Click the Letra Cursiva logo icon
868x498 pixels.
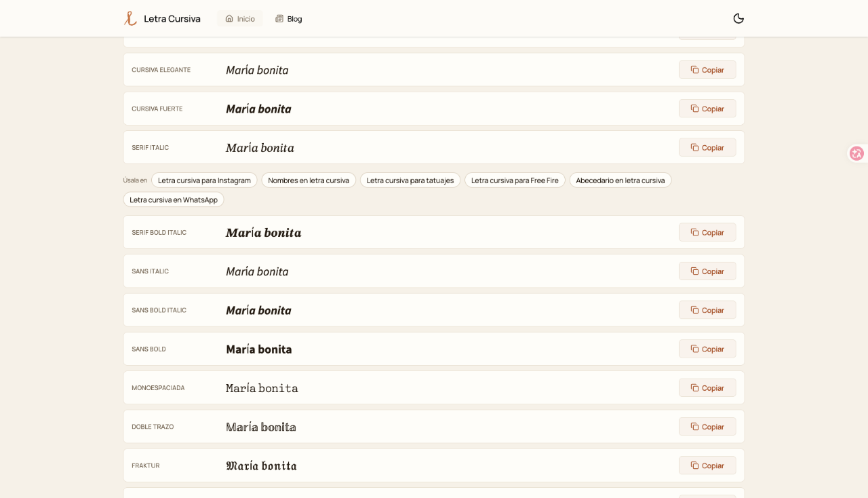[x=130, y=18]
